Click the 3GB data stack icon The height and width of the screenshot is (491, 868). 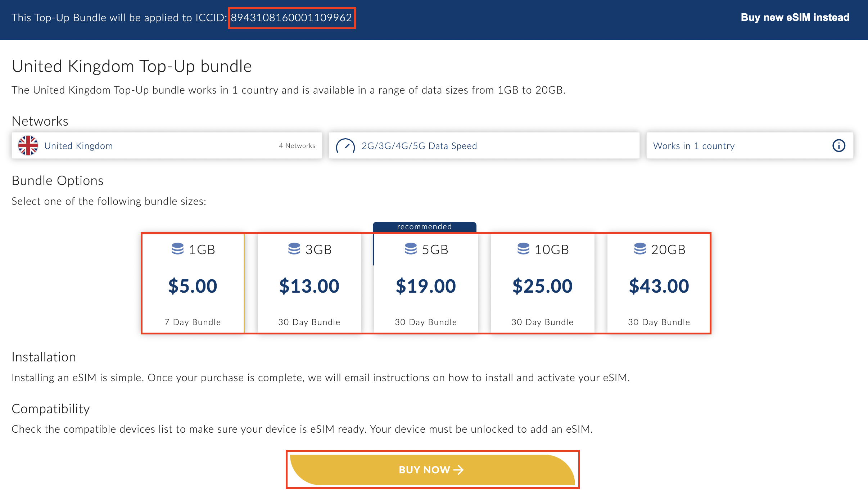[x=294, y=249]
